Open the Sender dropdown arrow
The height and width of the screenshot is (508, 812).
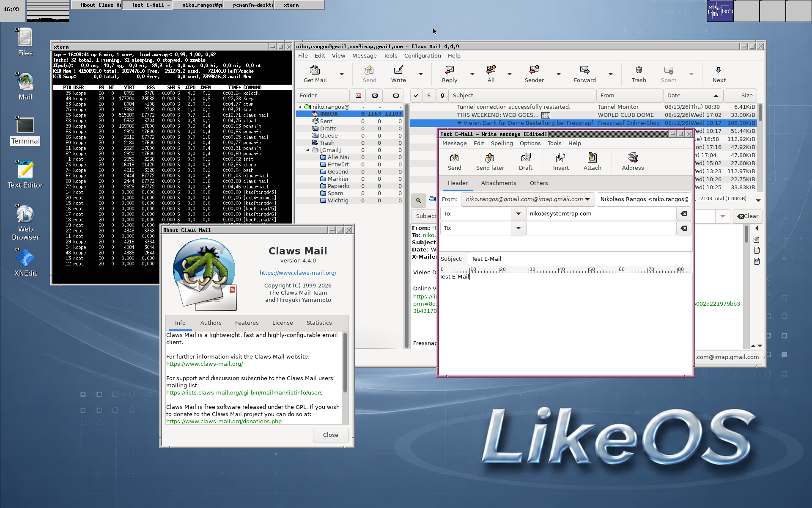559,74
